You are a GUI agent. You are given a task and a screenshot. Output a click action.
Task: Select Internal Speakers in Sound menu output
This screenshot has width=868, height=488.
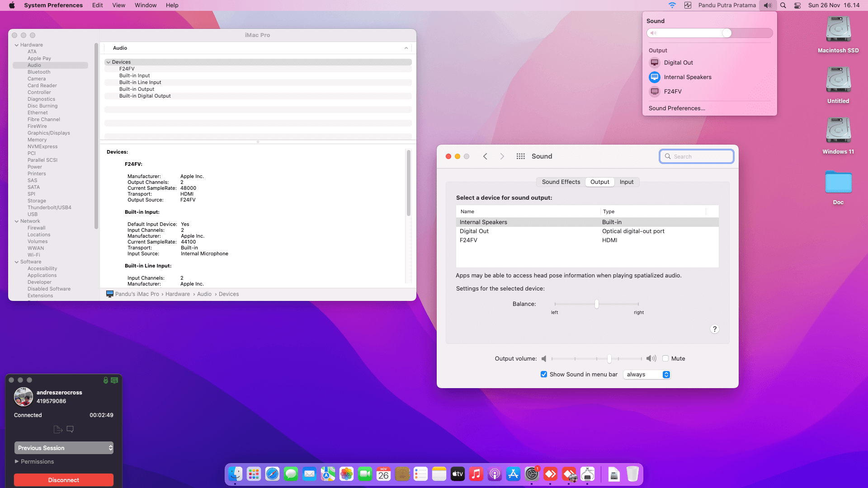[710, 77]
